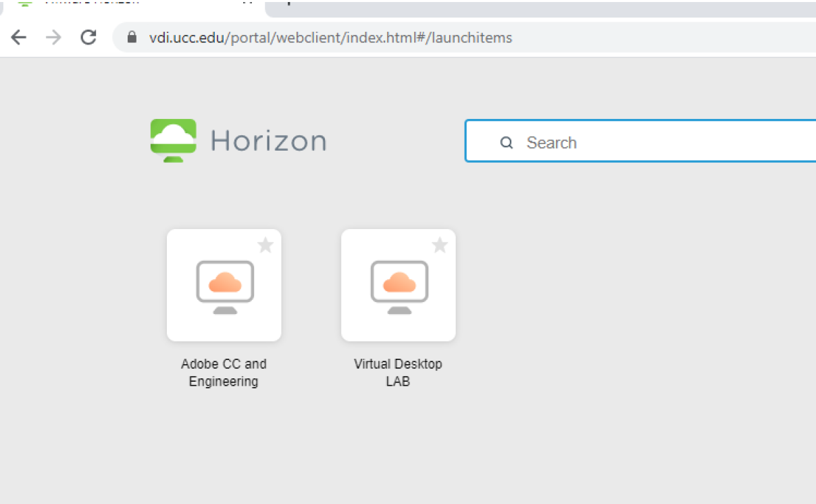Click inside the Search input field

coord(608,143)
